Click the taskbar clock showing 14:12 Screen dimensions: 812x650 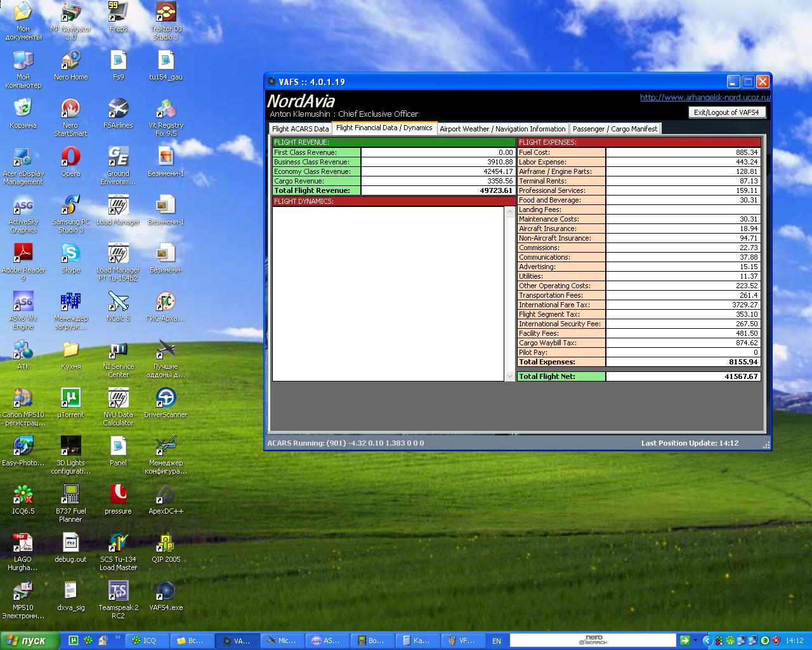[794, 641]
